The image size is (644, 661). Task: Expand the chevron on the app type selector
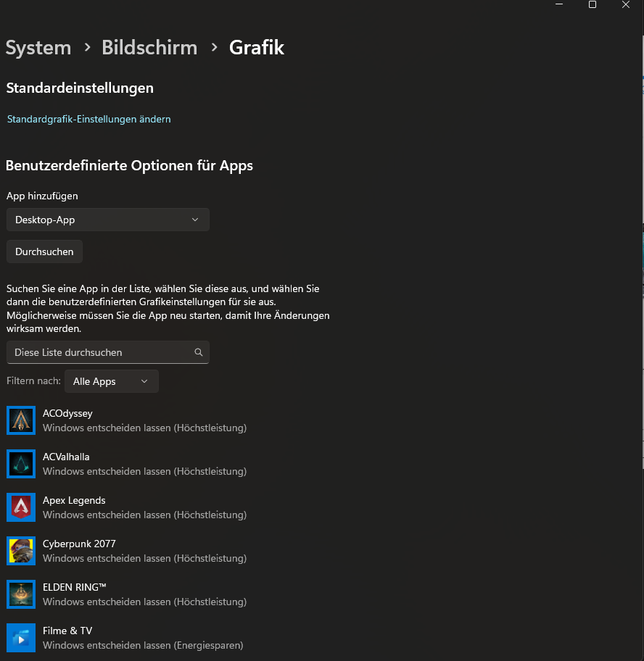click(x=194, y=220)
